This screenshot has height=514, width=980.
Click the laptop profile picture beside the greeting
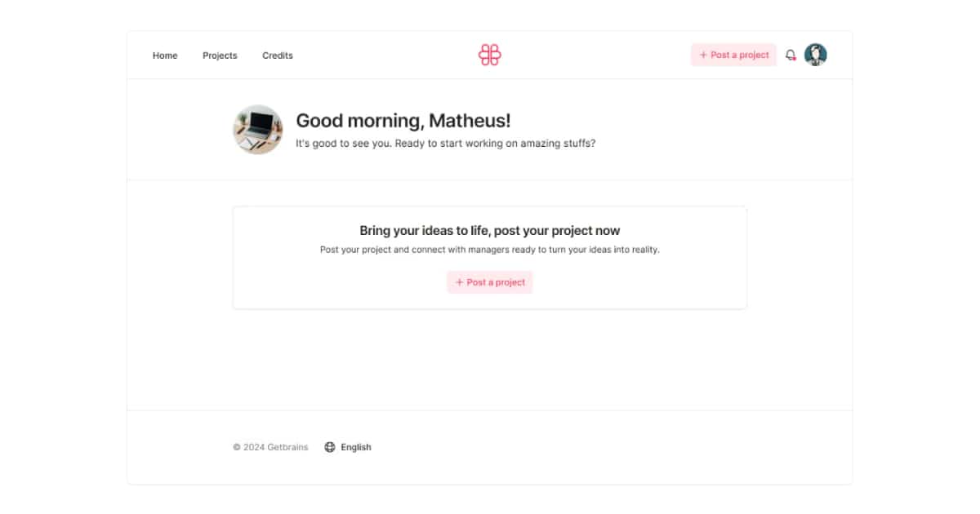point(258,129)
